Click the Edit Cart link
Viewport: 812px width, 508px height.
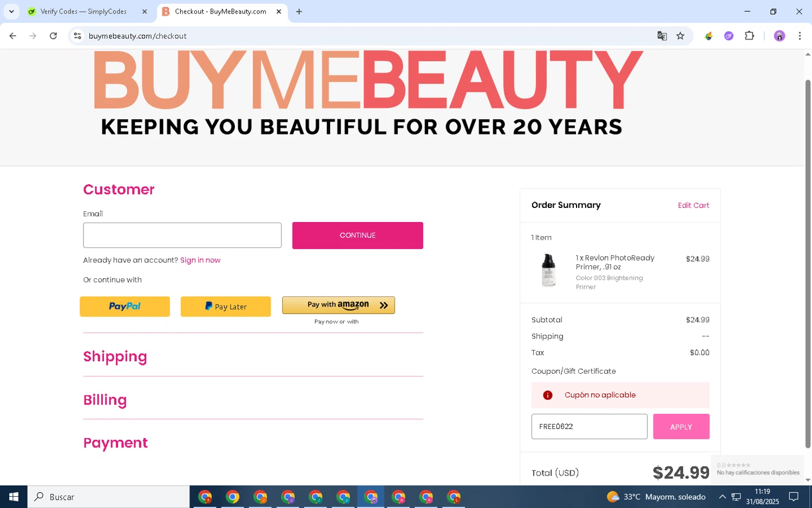693,205
